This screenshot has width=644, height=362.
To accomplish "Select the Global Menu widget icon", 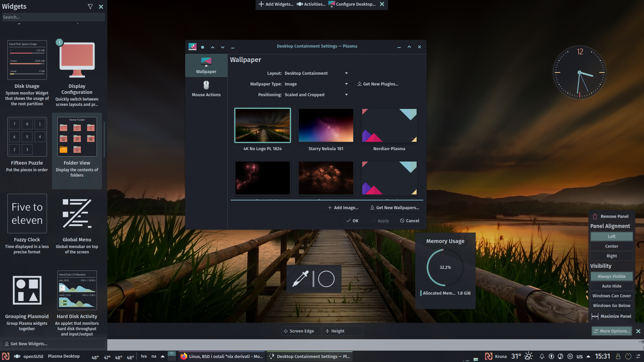I will pos(77,214).
